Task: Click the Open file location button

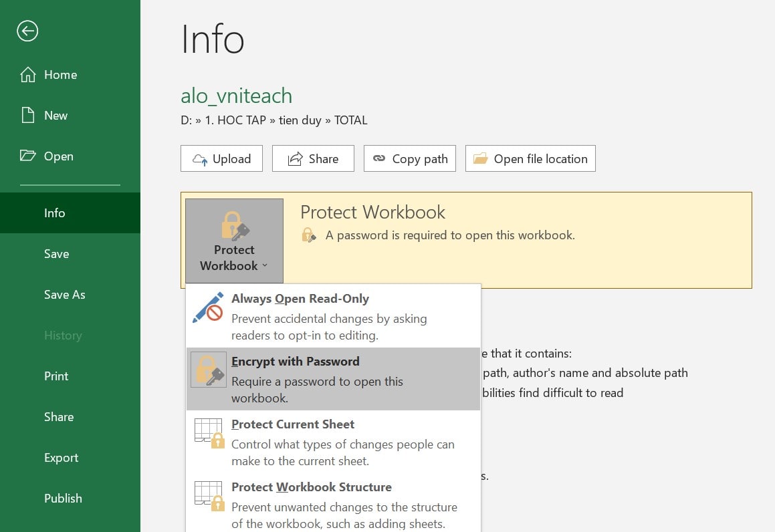Action: point(530,158)
